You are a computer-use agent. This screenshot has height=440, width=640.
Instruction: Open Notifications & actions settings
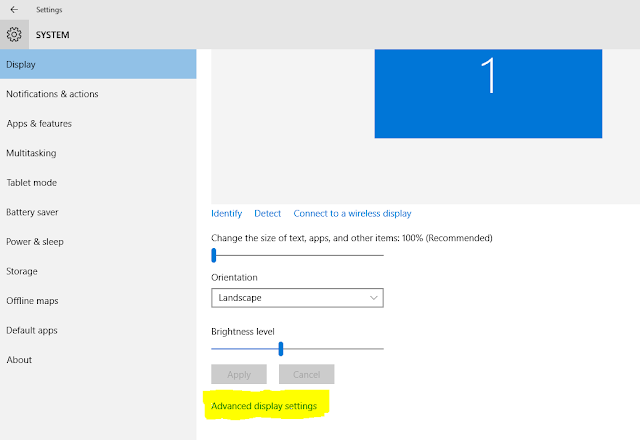click(x=98, y=94)
